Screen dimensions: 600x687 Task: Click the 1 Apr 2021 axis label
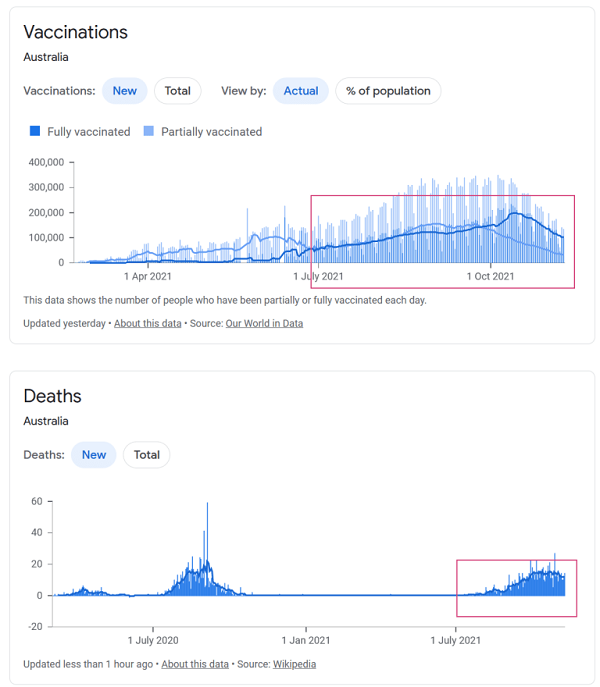click(148, 276)
